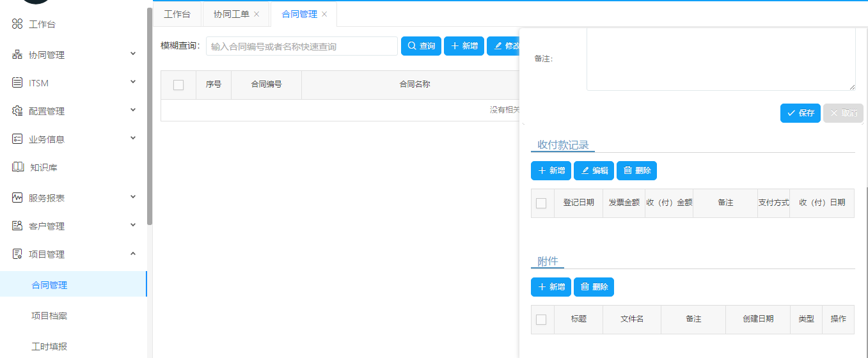Screen dimensions: 868x358
Task: Click the 服务报表 chart icon
Action: click(x=17, y=198)
